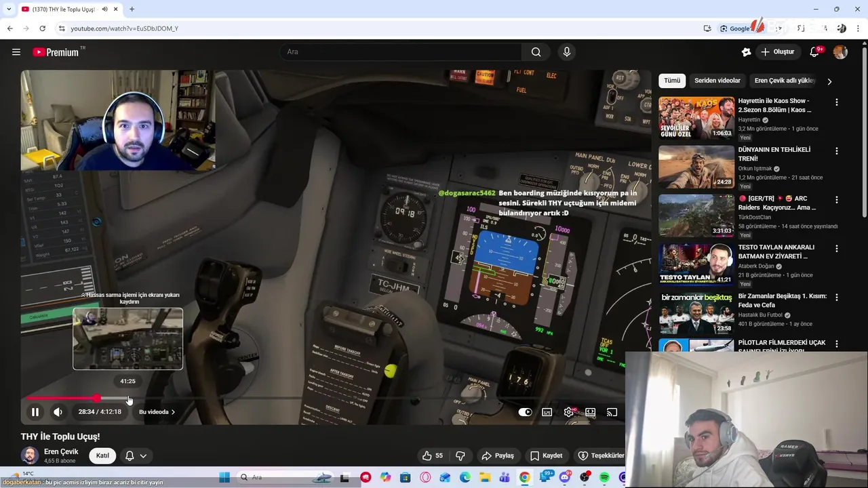Toggle subtitles on the player
The width and height of the screenshot is (868, 488).
pos(547,412)
